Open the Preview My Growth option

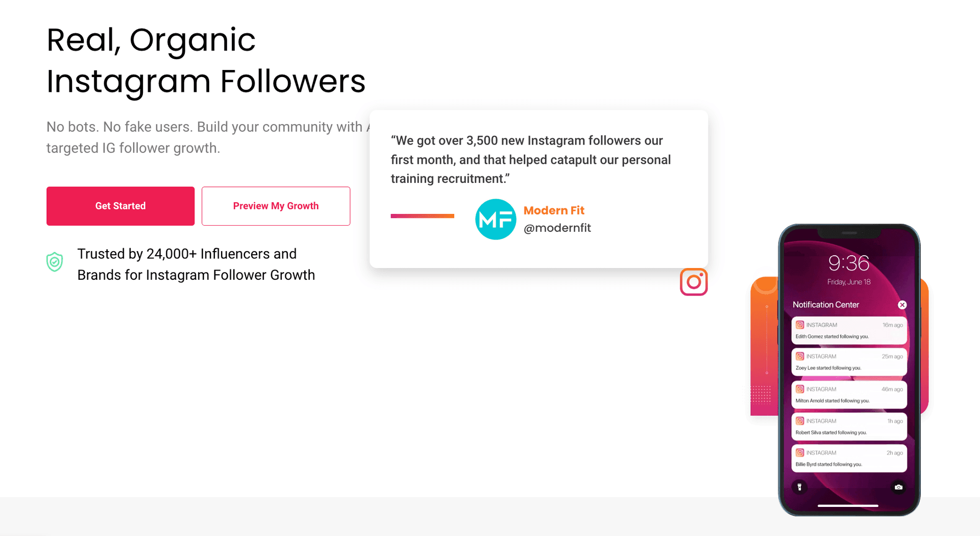point(276,206)
